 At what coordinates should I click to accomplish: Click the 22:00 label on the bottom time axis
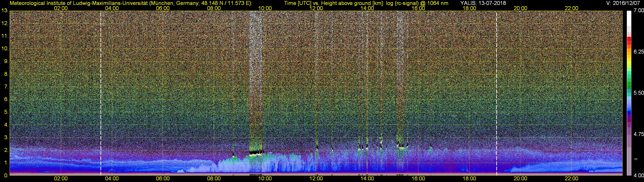click(x=571, y=179)
